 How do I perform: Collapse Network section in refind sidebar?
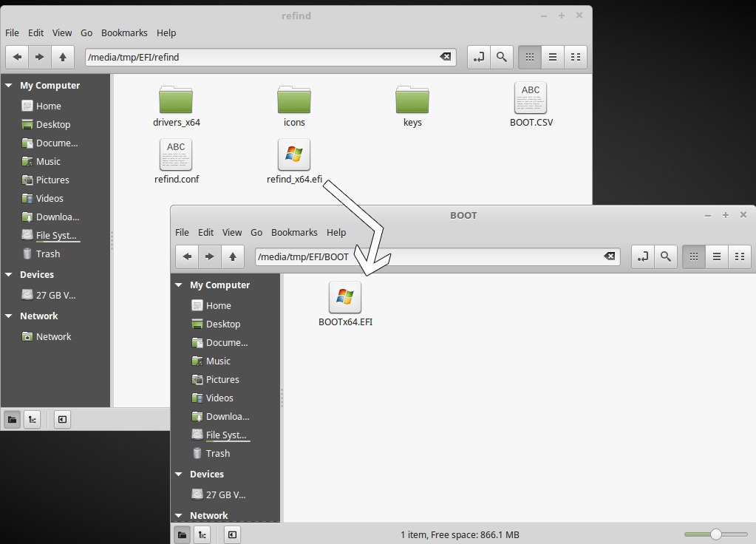click(x=9, y=316)
